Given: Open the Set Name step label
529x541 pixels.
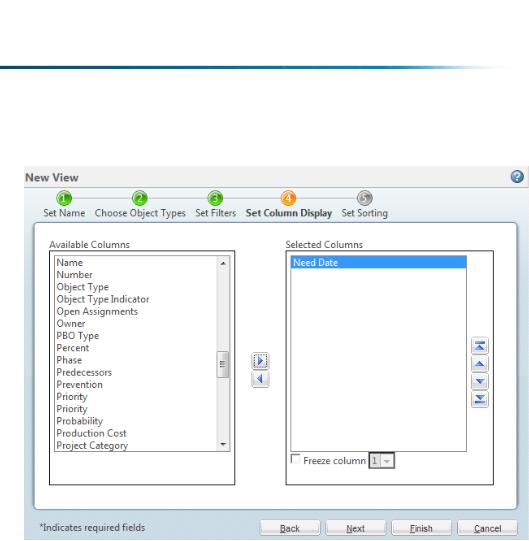Looking at the screenshot, I should 64,213.
